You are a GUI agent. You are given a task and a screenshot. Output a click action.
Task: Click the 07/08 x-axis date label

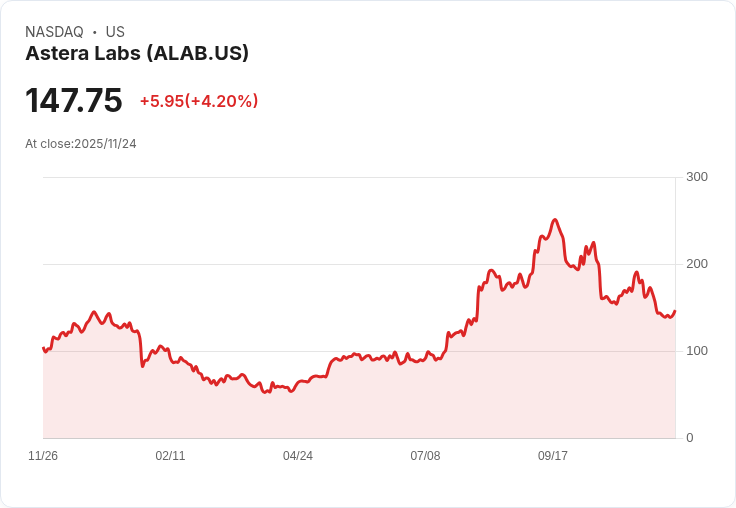coord(425,455)
